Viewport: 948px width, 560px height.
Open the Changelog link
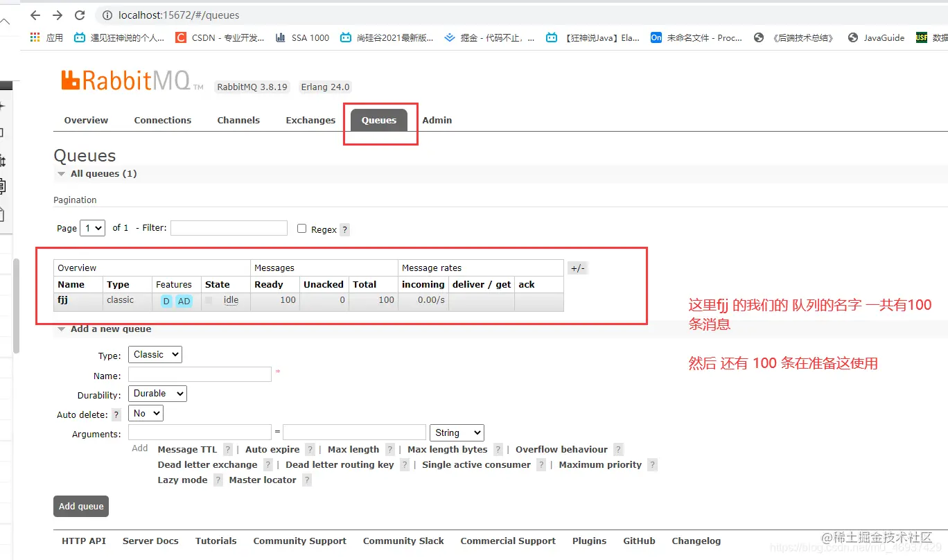[x=696, y=541]
